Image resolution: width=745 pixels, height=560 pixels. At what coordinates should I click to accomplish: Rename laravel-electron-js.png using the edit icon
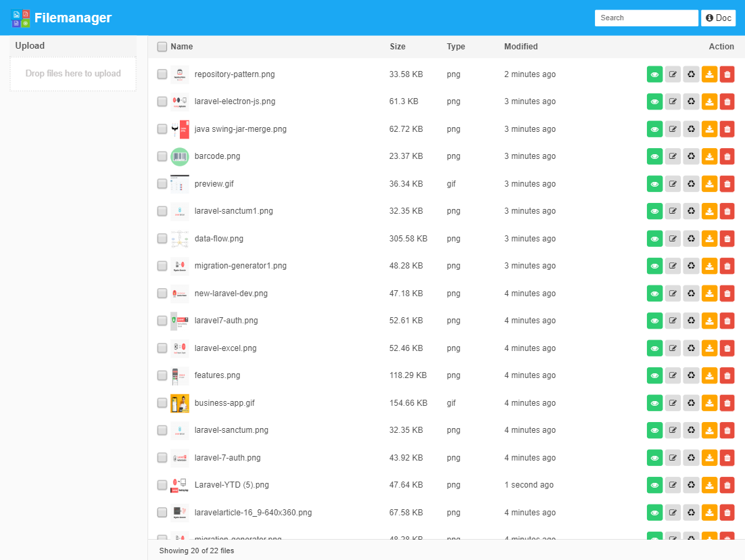click(x=673, y=101)
